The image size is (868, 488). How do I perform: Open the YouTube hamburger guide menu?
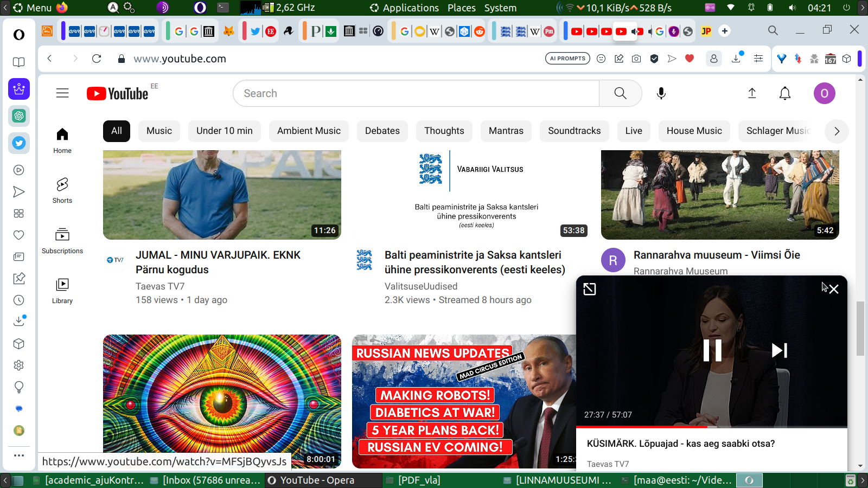pos(62,93)
